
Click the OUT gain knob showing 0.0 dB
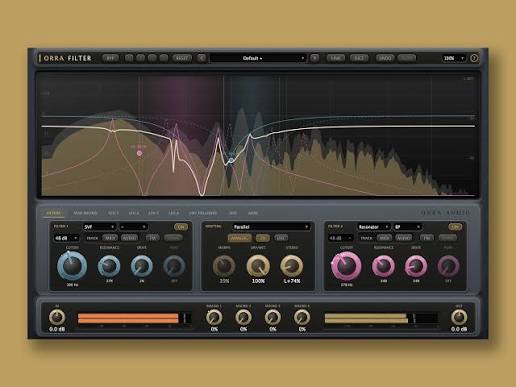459,317
